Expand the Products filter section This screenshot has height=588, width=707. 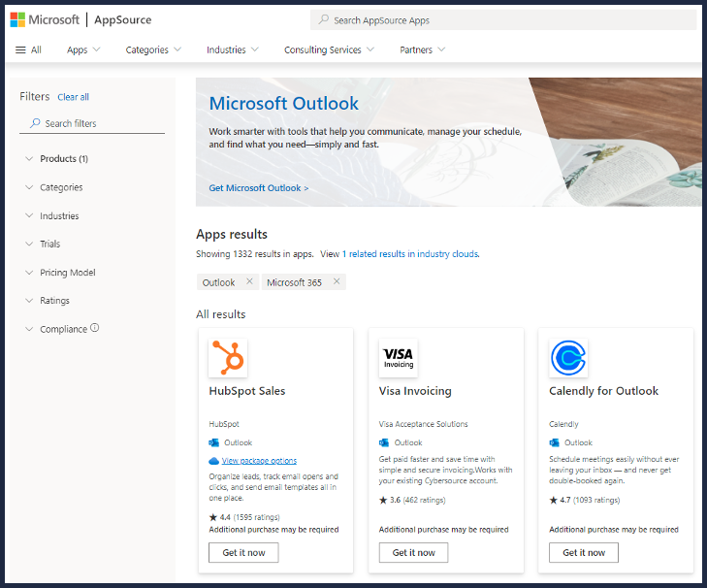coord(63,159)
